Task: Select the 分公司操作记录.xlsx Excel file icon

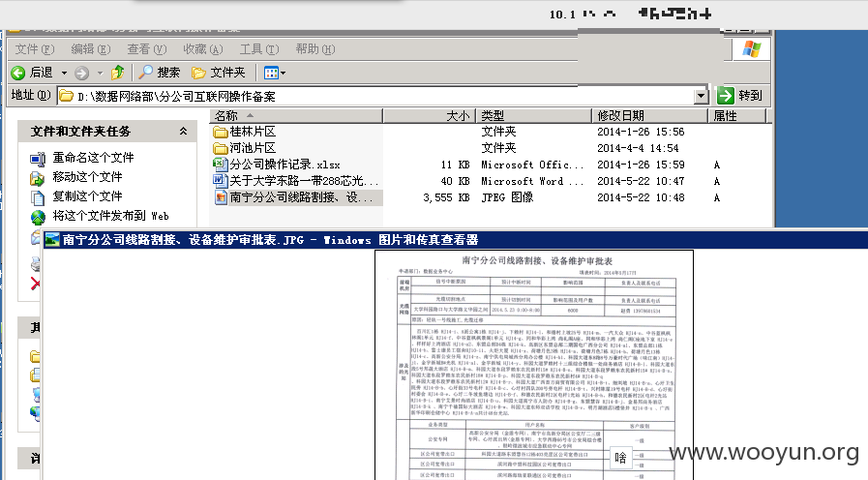Action: [221, 165]
